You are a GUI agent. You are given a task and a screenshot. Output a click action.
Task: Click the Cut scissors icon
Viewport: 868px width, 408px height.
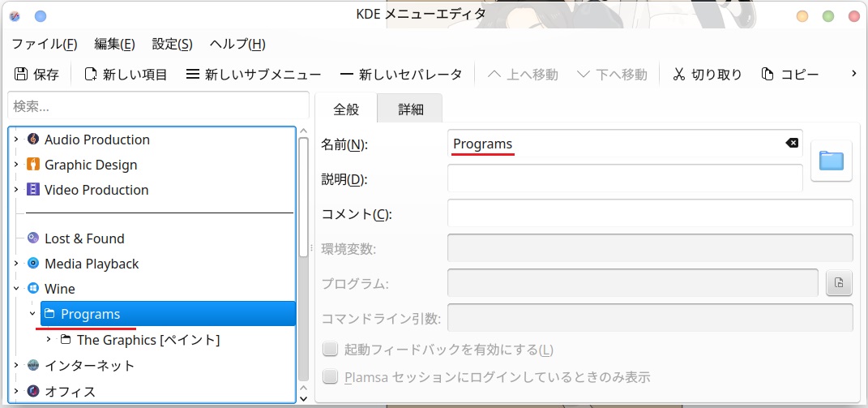tap(679, 75)
